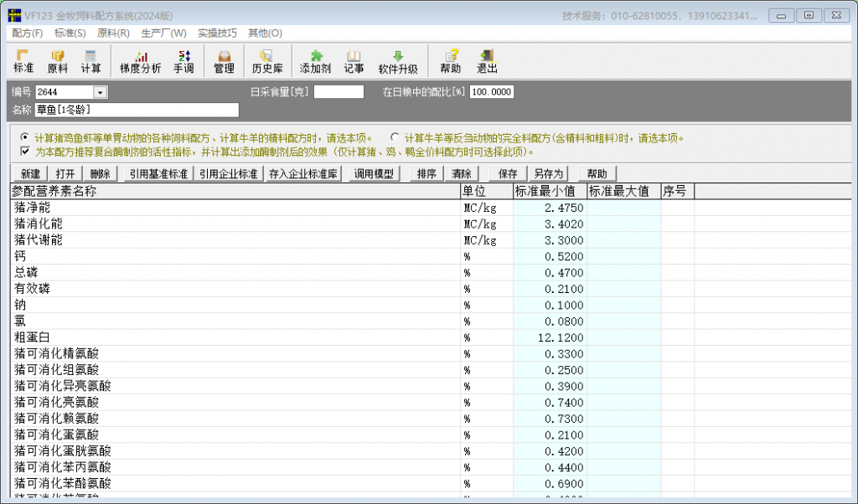Expand the 编号 dropdown arrow
The image size is (858, 504).
tap(101, 92)
